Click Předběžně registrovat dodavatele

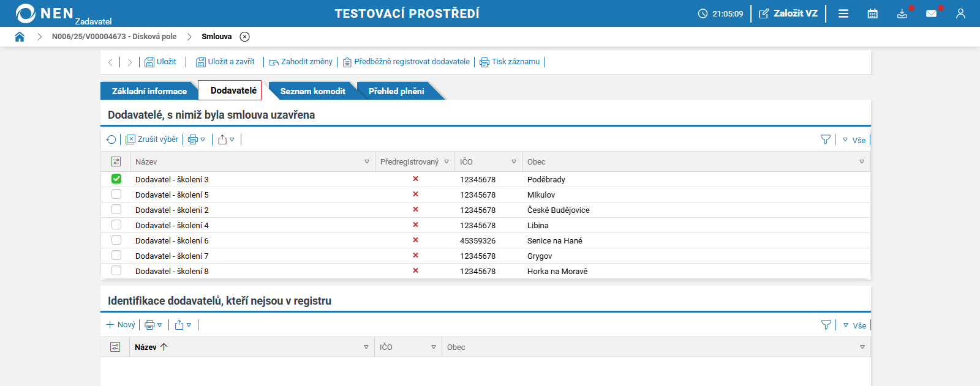406,62
